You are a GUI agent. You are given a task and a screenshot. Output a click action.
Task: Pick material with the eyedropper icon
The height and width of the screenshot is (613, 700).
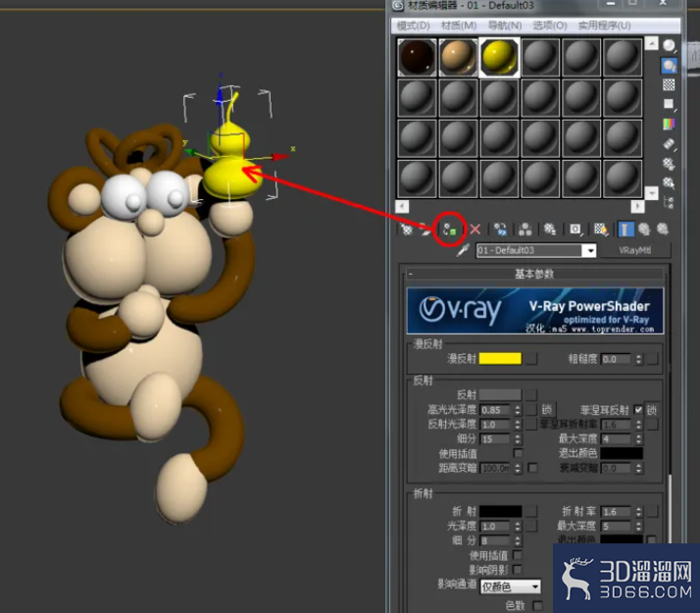point(463,250)
